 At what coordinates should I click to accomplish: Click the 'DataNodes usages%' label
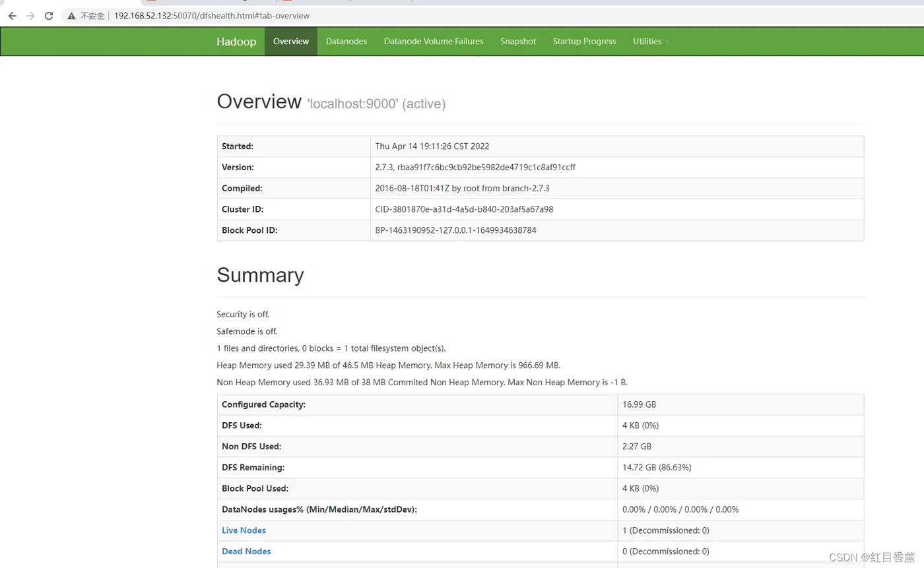(319, 510)
